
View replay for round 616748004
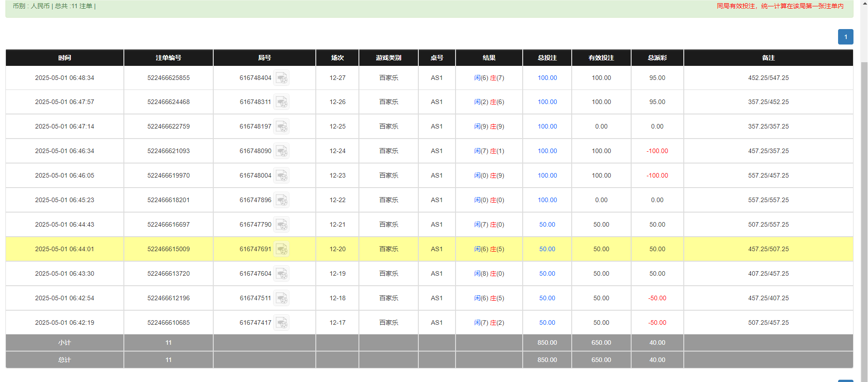click(x=281, y=176)
